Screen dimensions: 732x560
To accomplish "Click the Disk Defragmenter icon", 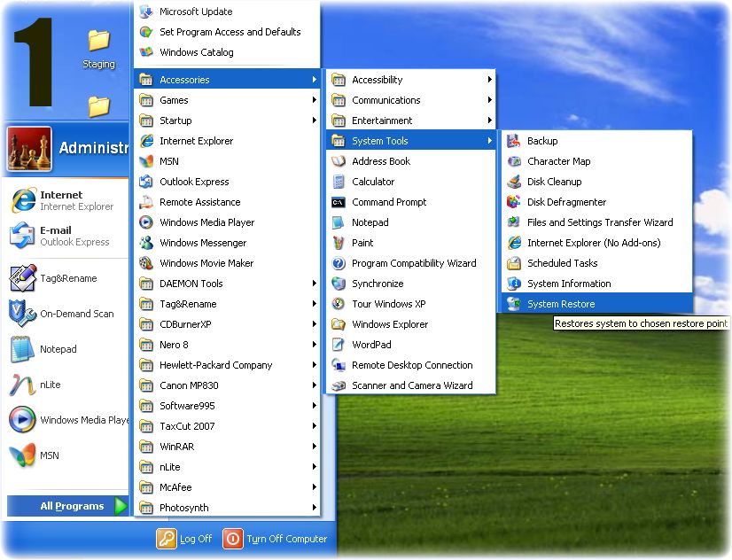I will pyautogui.click(x=514, y=202).
